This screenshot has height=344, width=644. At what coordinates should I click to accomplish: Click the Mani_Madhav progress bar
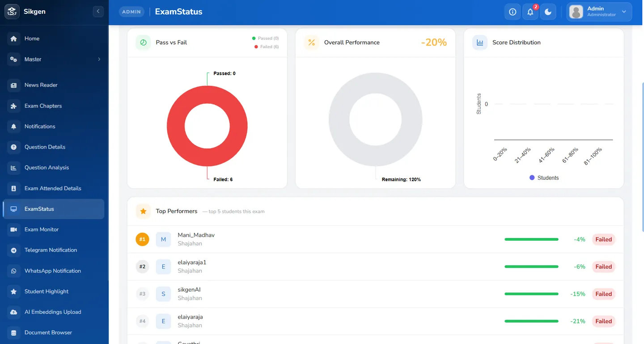tap(531, 239)
